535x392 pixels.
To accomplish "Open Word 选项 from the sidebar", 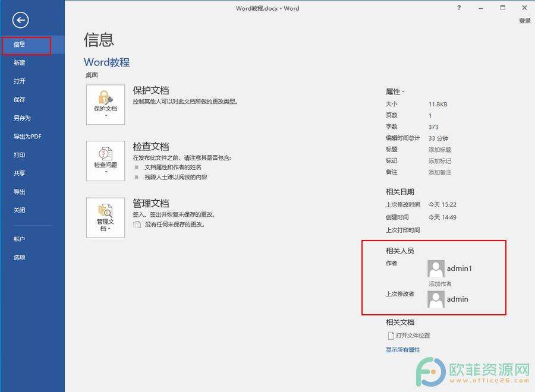I will coord(20,257).
